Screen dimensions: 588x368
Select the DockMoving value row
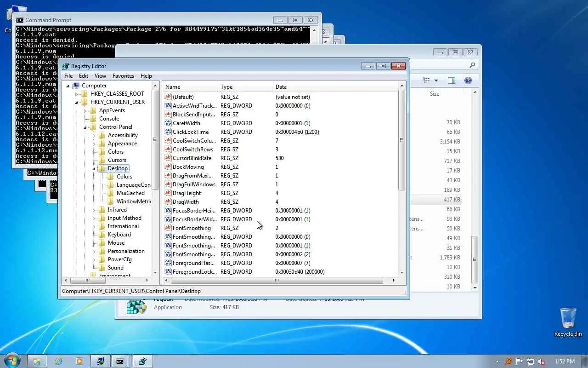click(280, 167)
